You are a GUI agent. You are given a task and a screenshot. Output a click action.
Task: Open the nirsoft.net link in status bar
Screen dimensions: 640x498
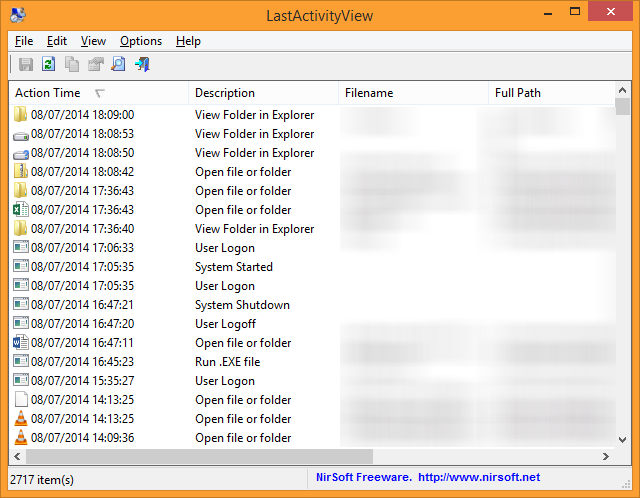click(479, 477)
